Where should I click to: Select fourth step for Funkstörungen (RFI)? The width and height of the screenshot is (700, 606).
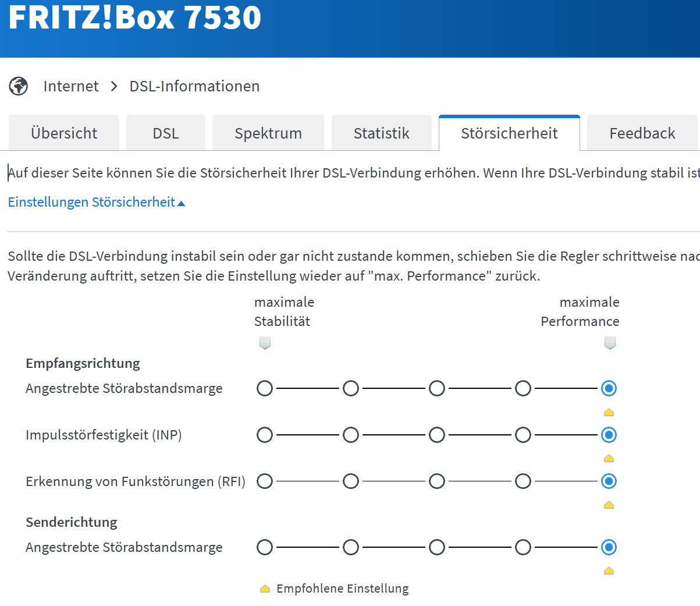point(523,481)
